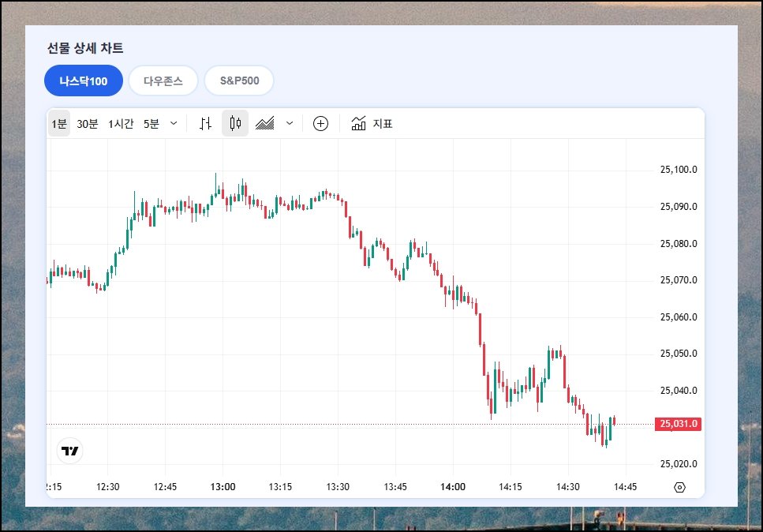
Task: Click the 13:00 time axis label
Action: pos(223,487)
